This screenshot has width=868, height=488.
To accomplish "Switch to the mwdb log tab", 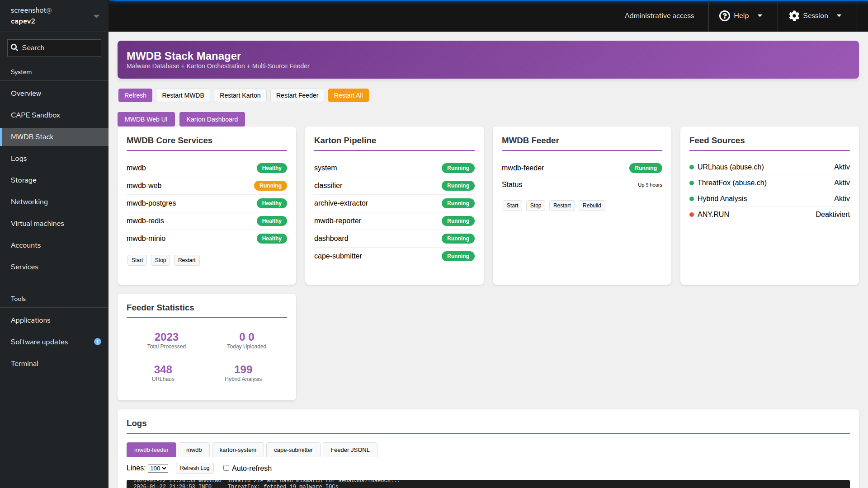I will pyautogui.click(x=194, y=450).
